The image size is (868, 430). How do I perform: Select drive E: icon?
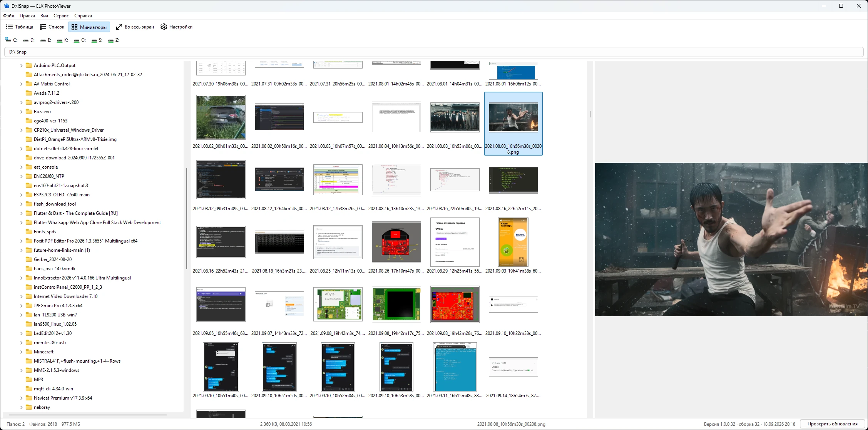pos(43,40)
